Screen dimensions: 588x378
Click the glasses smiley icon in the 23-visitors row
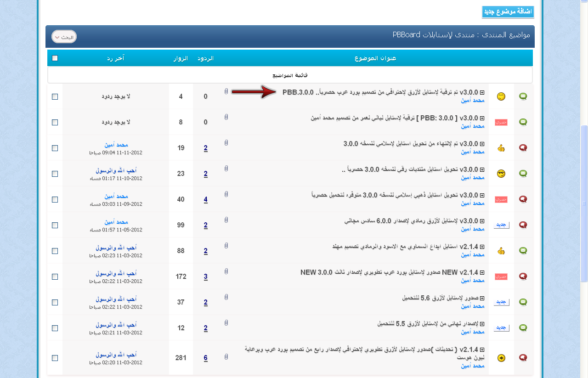501,174
